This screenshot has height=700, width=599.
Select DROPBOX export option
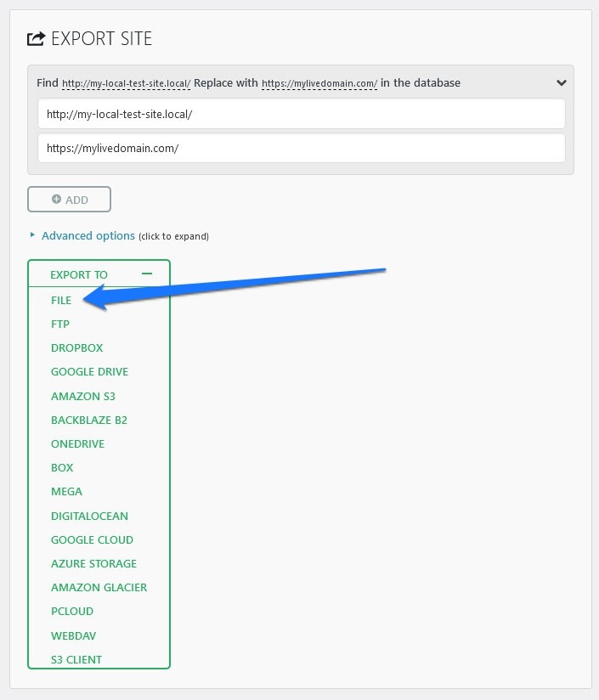point(76,347)
